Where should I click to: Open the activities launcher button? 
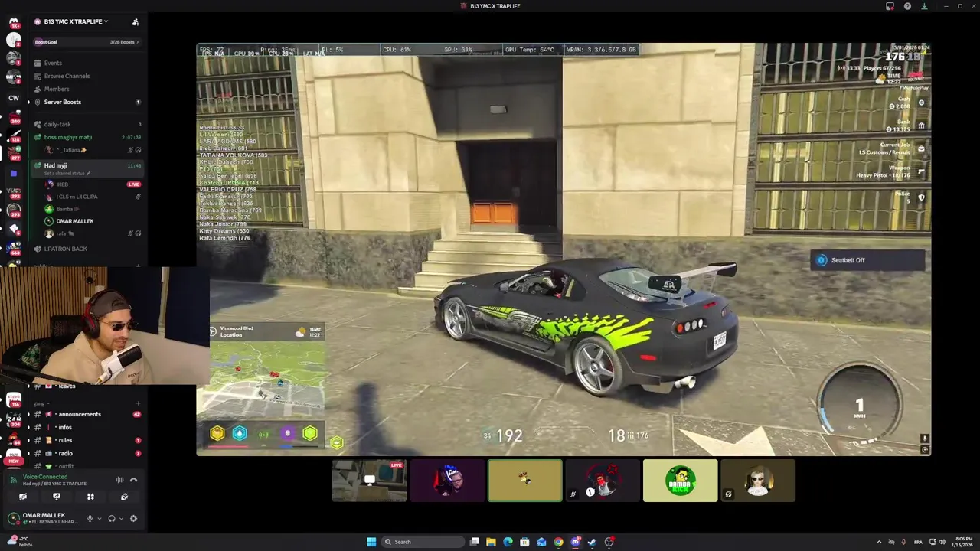[x=90, y=497]
